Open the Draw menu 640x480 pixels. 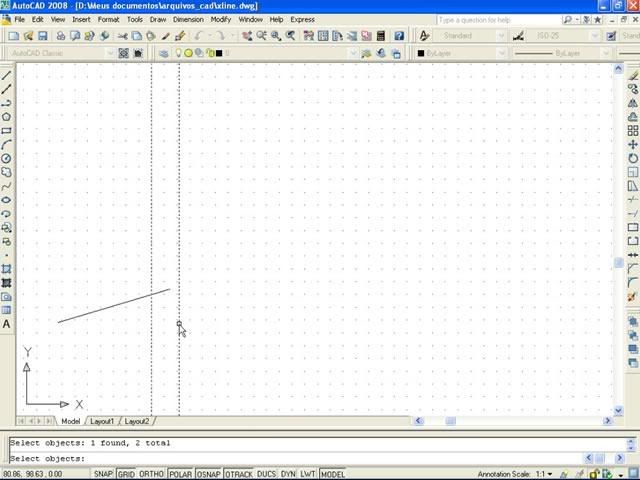pyautogui.click(x=158, y=20)
